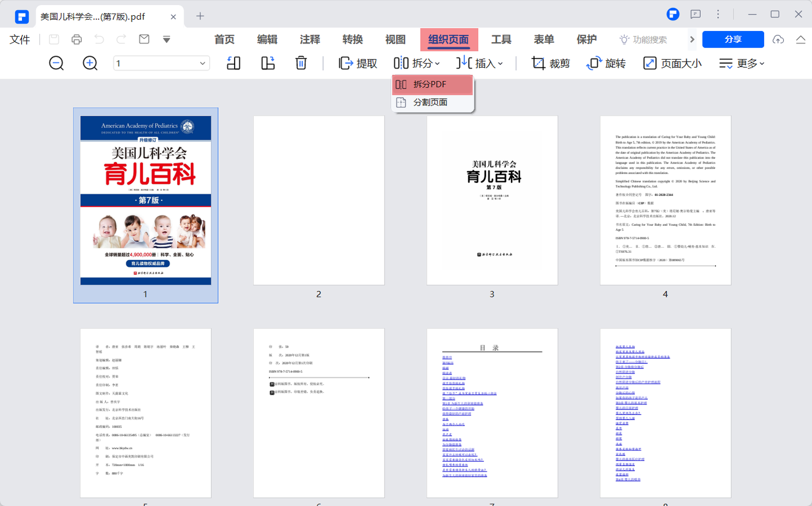Click the app logo icon
This screenshot has height=506, width=812.
(22, 17)
